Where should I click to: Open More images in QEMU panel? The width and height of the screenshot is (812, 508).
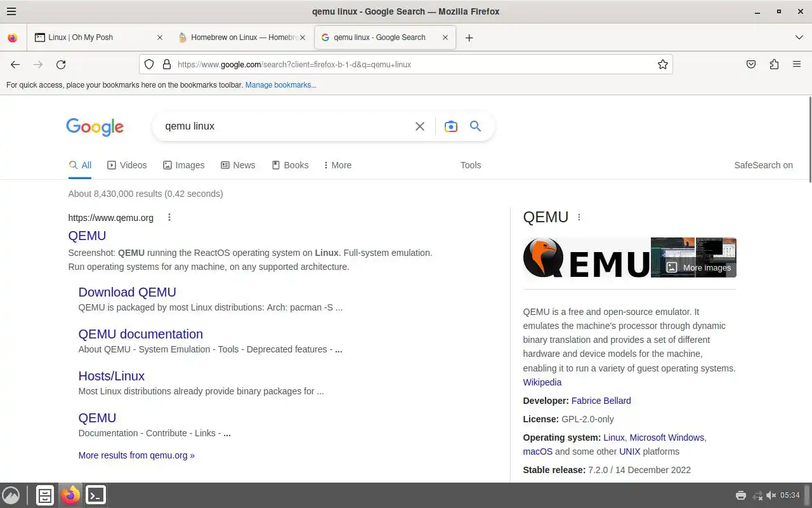(698, 267)
